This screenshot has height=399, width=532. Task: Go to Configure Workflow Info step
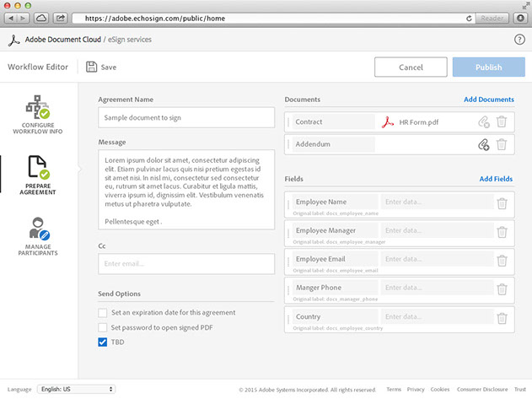tap(38, 114)
